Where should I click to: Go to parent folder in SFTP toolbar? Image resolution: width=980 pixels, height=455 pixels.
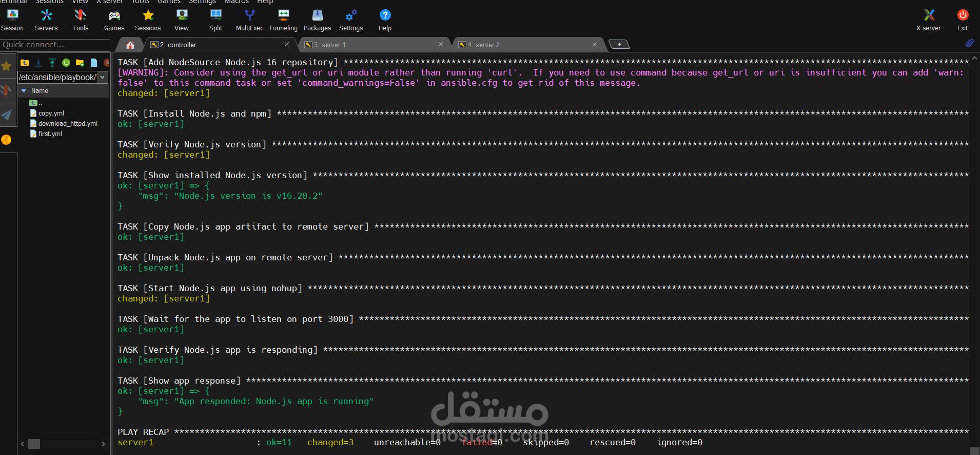tap(25, 63)
